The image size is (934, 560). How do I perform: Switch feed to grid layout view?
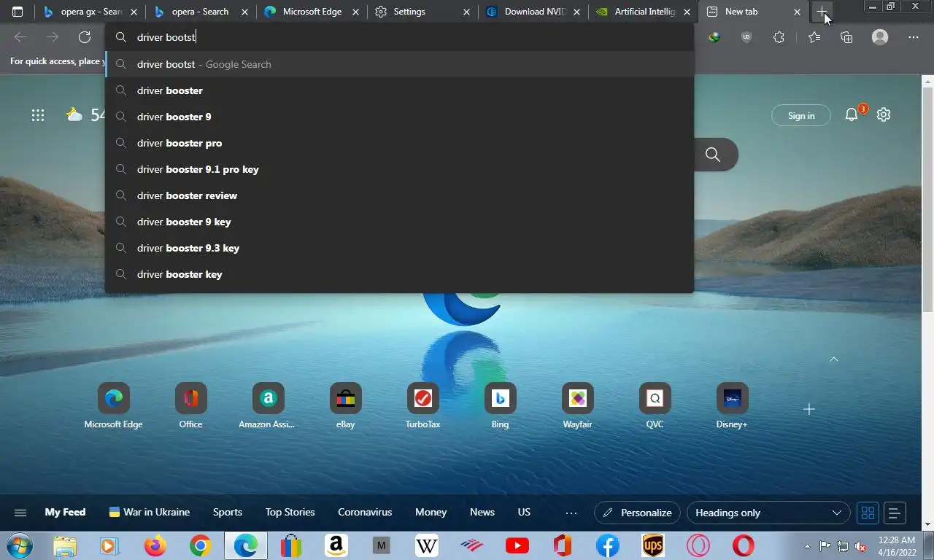pos(868,513)
